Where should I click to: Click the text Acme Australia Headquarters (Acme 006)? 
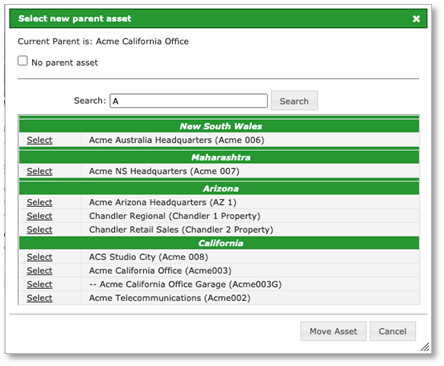[176, 140]
